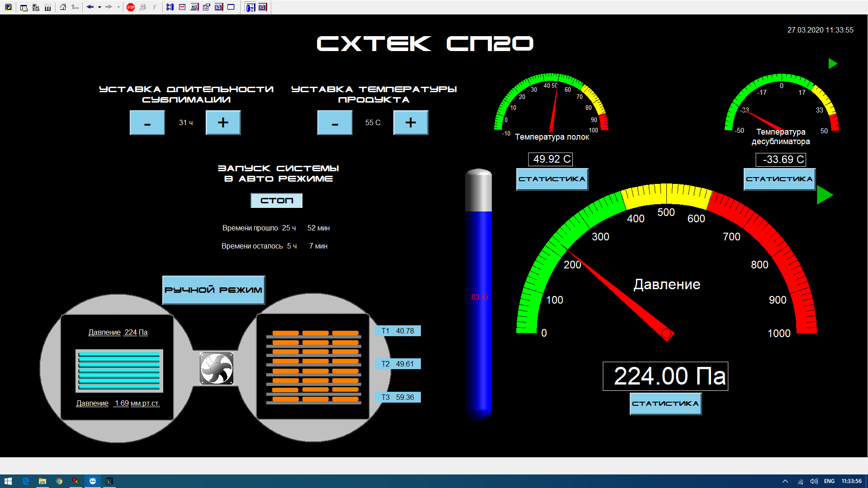This screenshot has height=488, width=868.
Task: Click the blue back arrow icon
Action: pyautogui.click(x=90, y=7)
